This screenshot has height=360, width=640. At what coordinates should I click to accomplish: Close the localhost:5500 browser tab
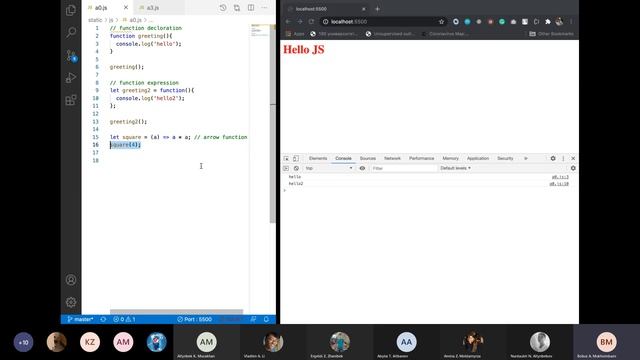point(364,9)
